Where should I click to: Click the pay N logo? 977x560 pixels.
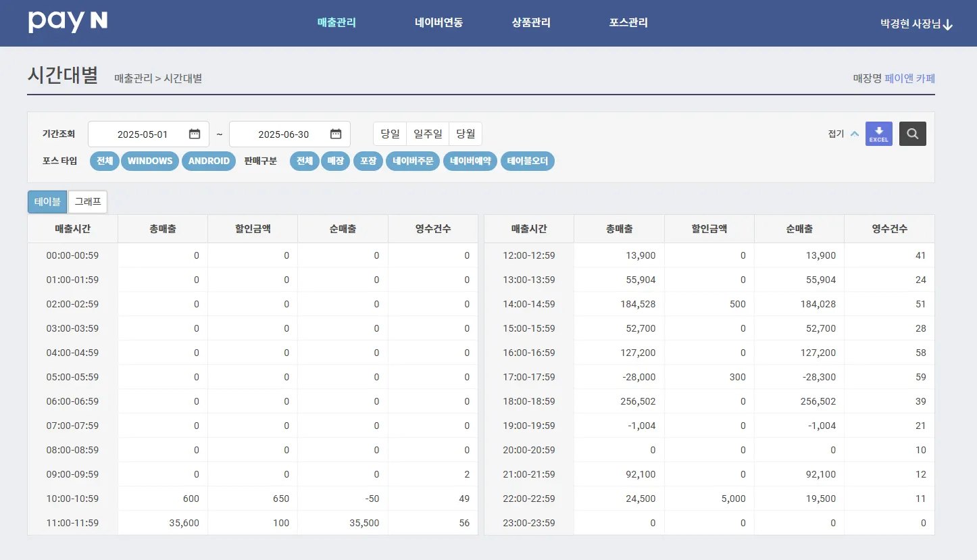click(x=68, y=22)
